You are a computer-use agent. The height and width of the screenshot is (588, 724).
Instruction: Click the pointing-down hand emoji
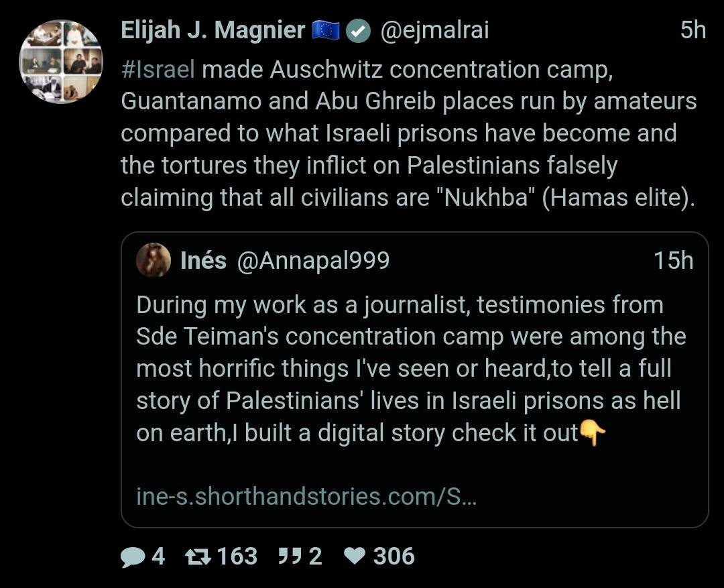(x=592, y=433)
